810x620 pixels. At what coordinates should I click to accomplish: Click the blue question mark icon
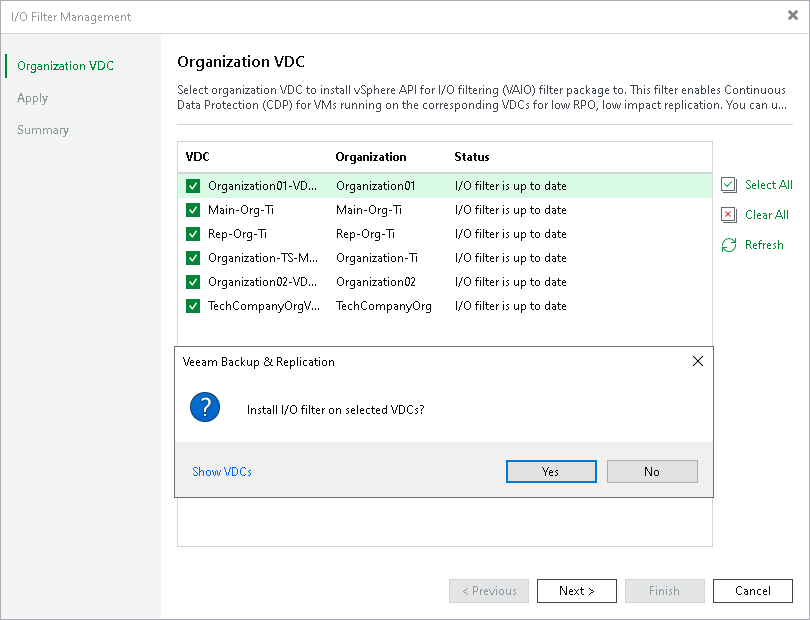[205, 407]
